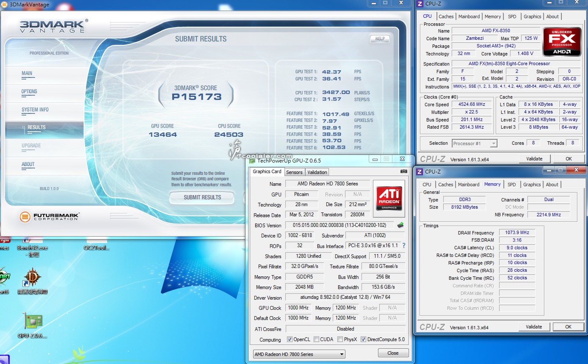Select the Graphics Card tab in GPU-Z
Image resolution: width=588 pixels, height=364 pixels.
pyautogui.click(x=267, y=171)
